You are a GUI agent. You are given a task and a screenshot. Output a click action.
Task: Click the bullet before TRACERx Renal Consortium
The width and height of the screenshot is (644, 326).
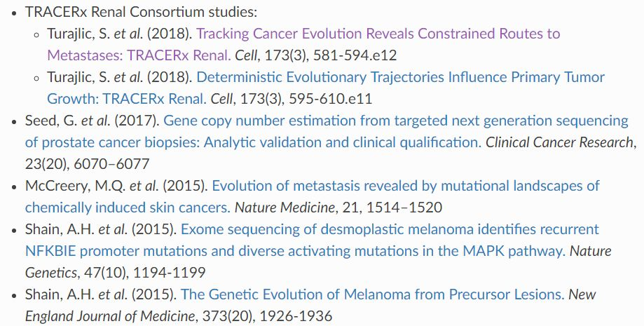point(14,12)
